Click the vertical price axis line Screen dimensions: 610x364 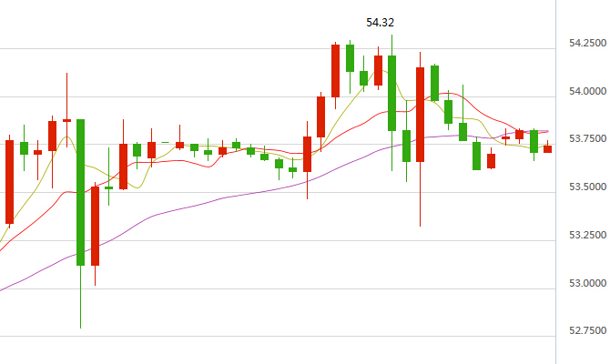tap(555, 182)
